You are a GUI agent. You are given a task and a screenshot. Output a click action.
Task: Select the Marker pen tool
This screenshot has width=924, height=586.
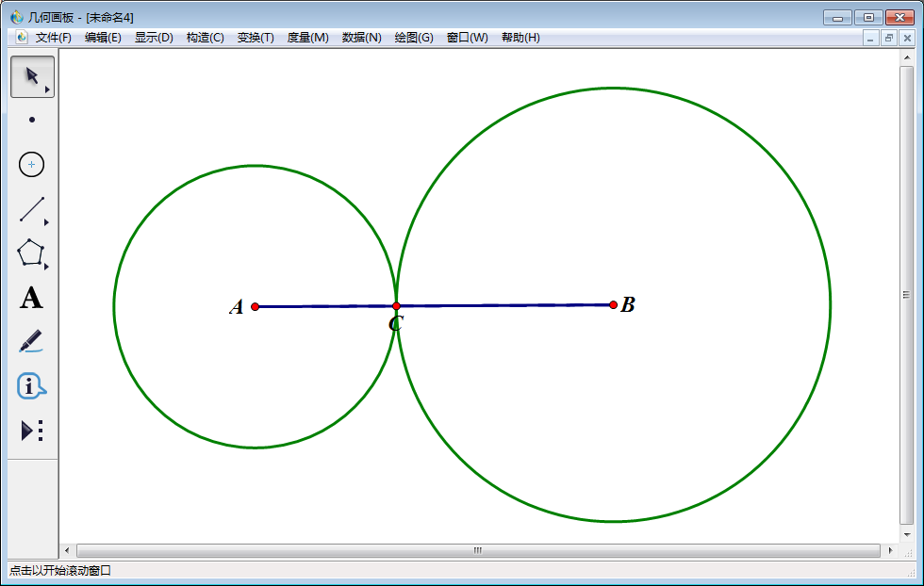32,341
